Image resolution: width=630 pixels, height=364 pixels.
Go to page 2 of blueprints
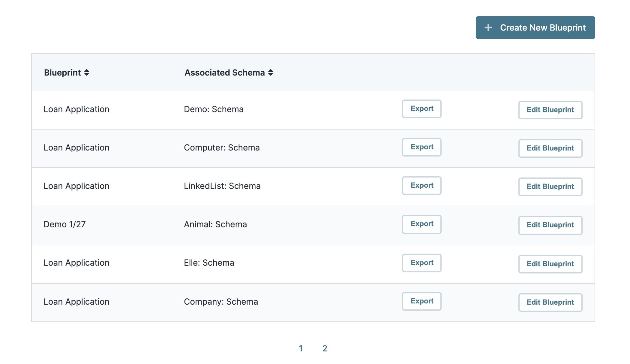325,348
